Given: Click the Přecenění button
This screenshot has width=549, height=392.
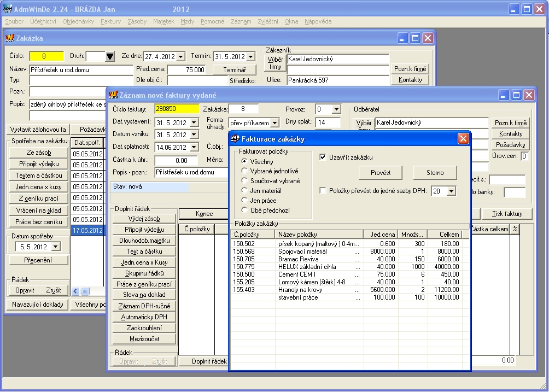Looking at the screenshot, I should coord(38,260).
